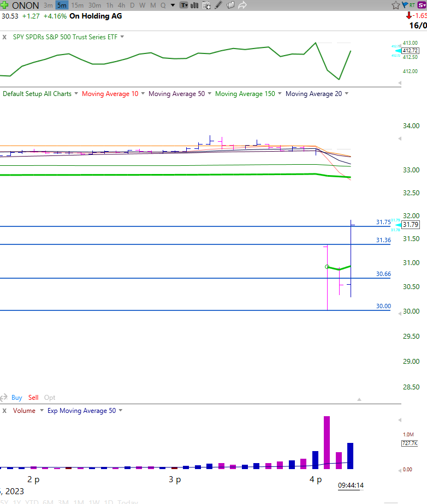Expand the Default Setup All Charts arrow
The image size is (427, 504).
coord(76,93)
